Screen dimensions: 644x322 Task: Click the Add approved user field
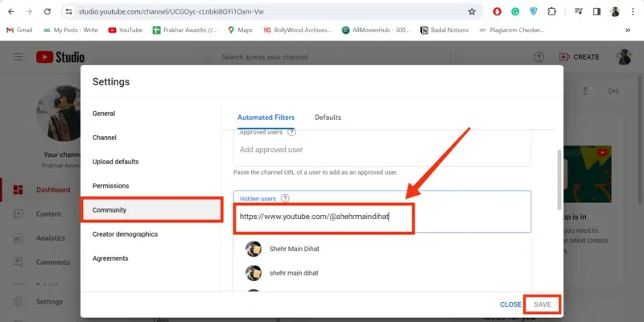coord(382,150)
